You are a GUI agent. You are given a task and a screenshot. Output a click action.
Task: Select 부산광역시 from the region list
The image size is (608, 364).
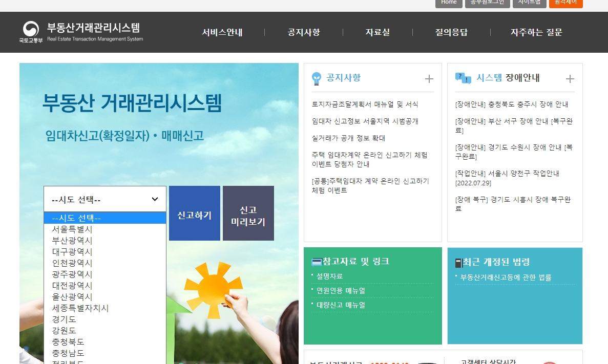click(104, 240)
